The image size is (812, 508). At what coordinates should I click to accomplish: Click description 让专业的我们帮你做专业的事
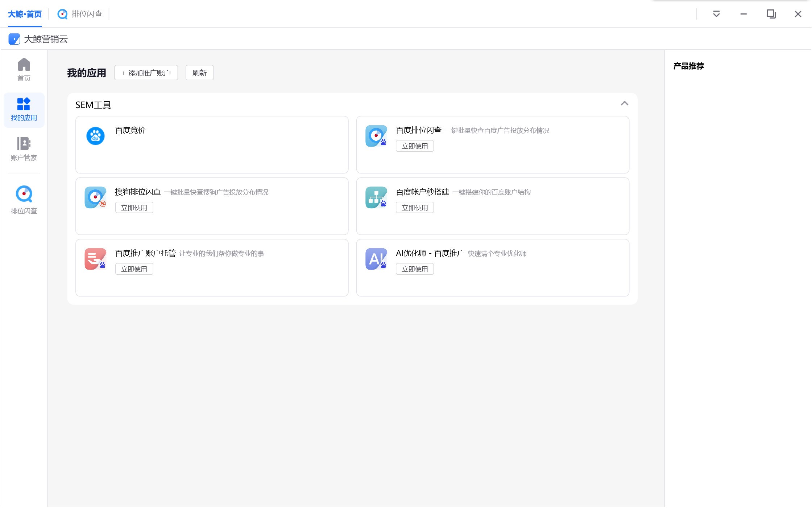click(221, 253)
